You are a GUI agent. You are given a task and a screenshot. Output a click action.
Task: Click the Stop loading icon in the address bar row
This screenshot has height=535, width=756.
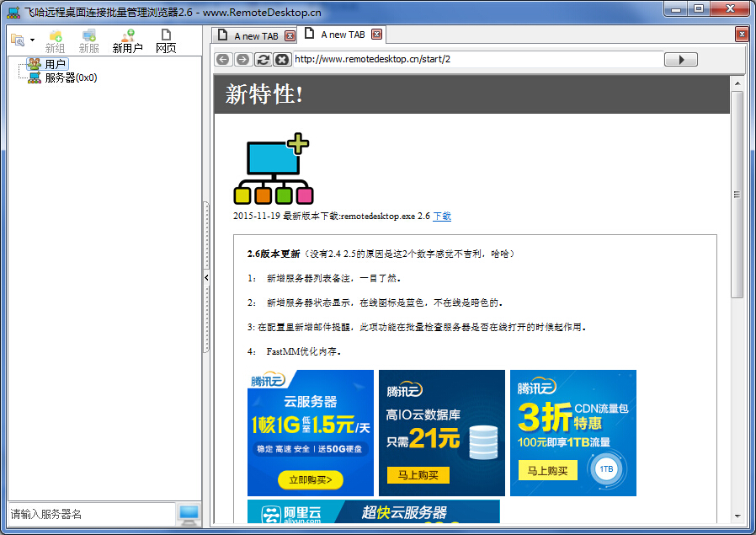click(284, 59)
